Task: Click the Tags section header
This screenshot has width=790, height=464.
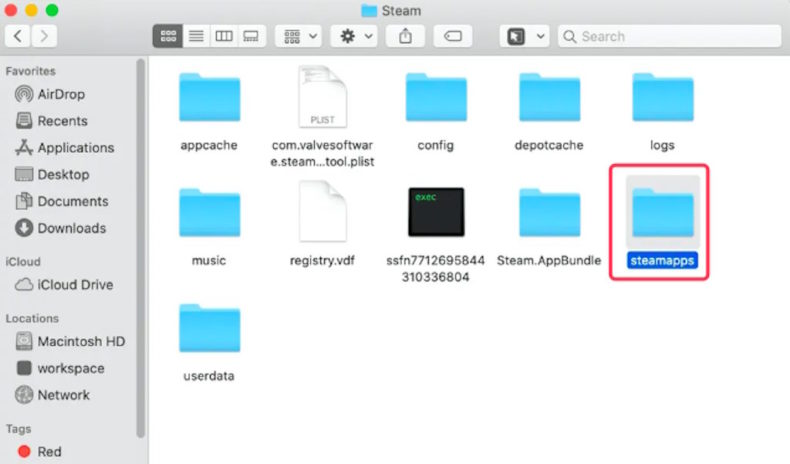Action: coord(19,429)
